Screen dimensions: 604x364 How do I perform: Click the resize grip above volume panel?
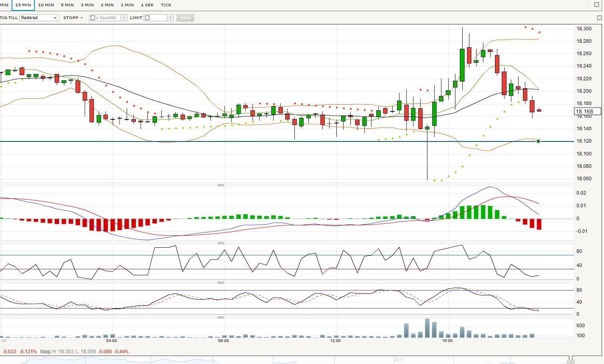(221, 317)
